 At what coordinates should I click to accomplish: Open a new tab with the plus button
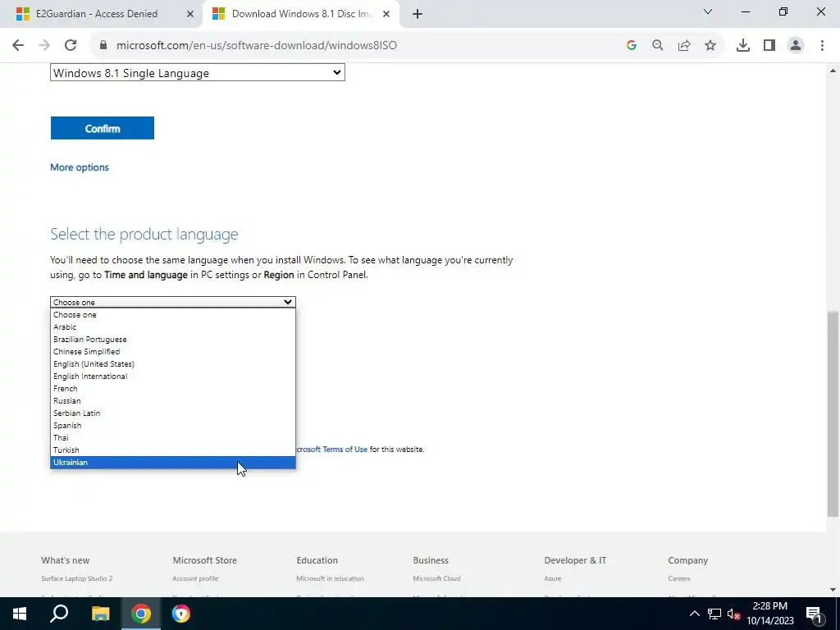(418, 14)
